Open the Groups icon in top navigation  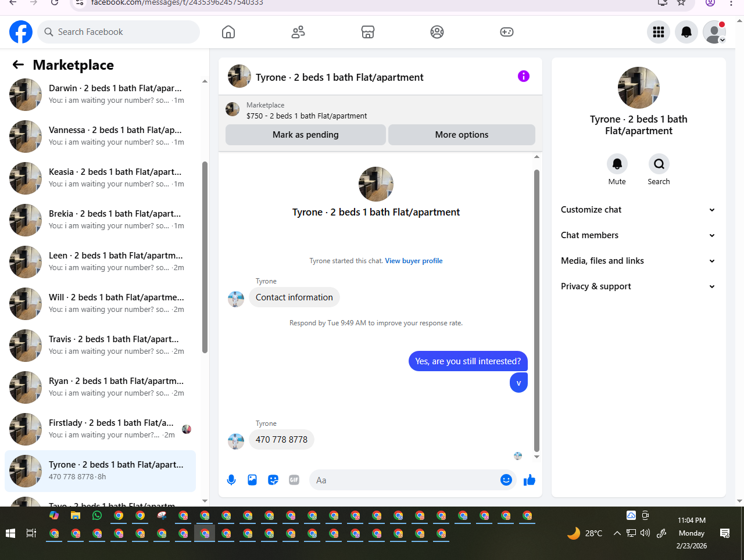tap(437, 32)
